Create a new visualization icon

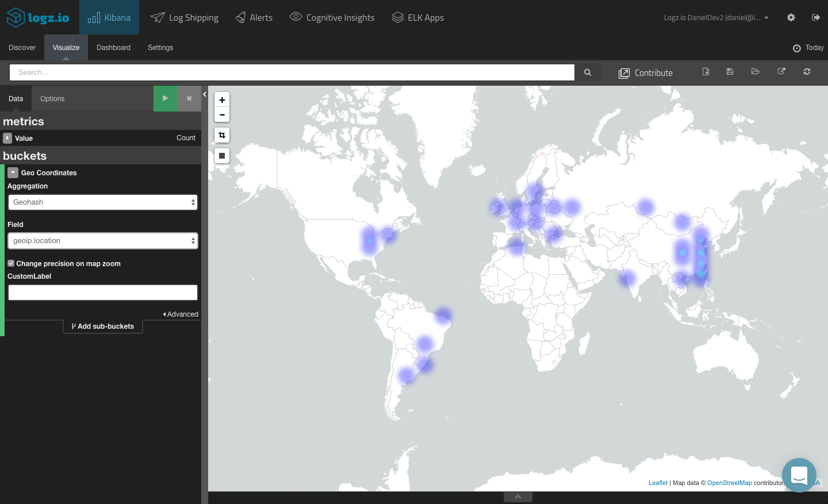(x=706, y=72)
